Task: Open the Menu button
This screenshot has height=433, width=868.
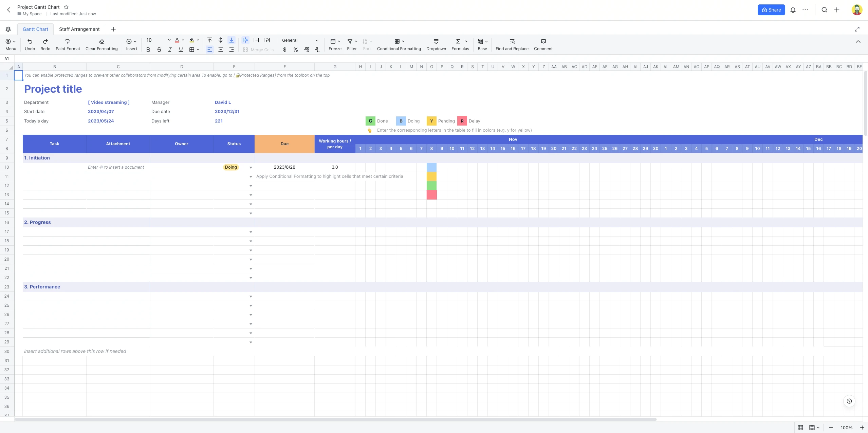Action: [11, 44]
